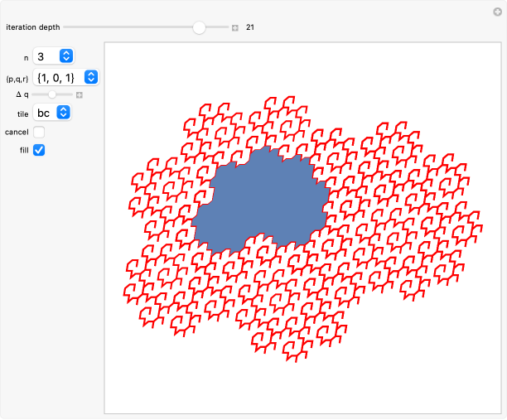Uncheck the fill checkbox
This screenshot has height=420, width=507.
pos(39,150)
